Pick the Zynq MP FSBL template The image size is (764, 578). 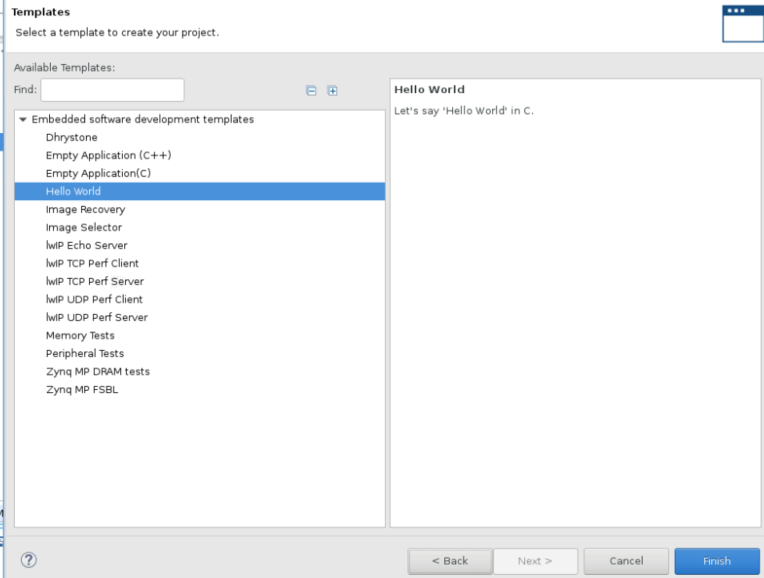[81, 389]
